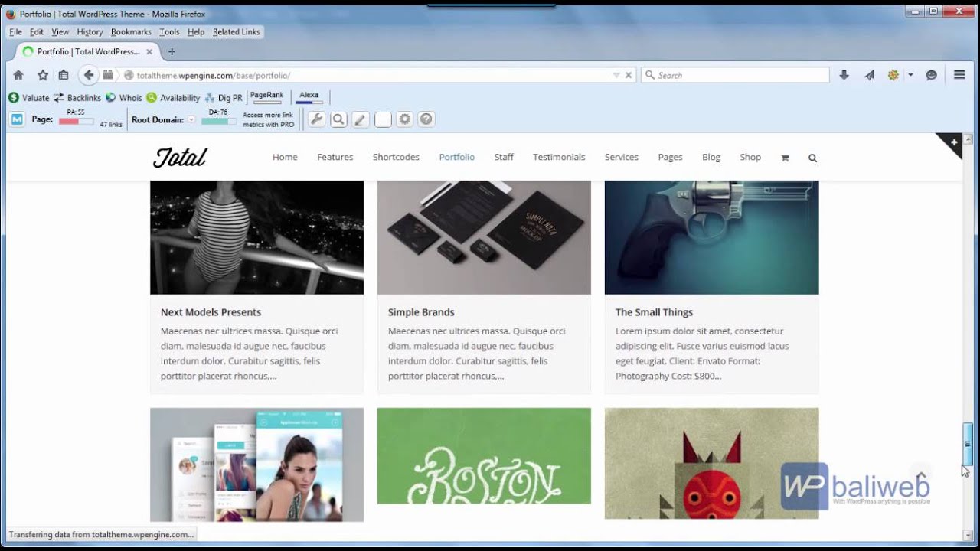Screen dimensions: 980x551
Task: Click the MozBar highlighter pencil icon
Action: click(x=361, y=119)
